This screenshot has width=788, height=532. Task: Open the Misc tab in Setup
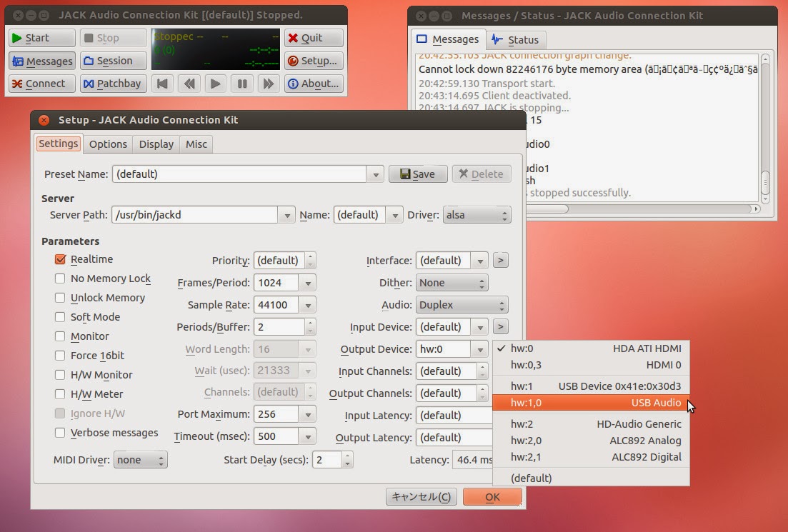click(x=196, y=144)
